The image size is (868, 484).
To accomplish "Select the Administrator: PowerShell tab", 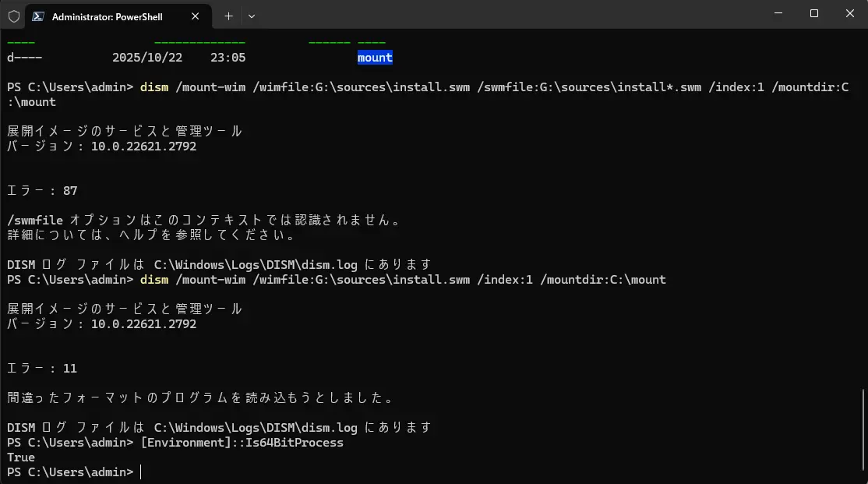I will [x=109, y=16].
